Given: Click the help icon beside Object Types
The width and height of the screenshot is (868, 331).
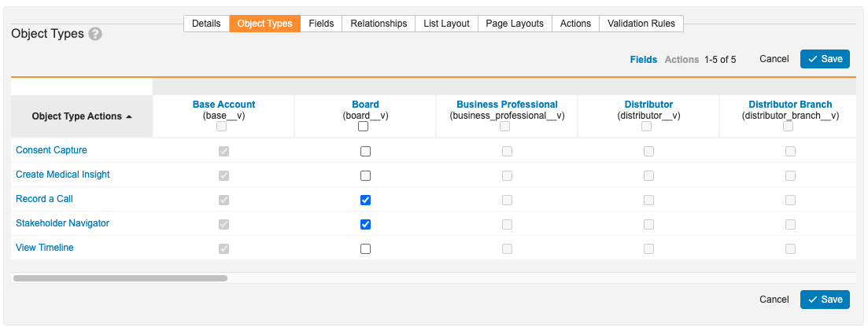Looking at the screenshot, I should click(x=95, y=34).
